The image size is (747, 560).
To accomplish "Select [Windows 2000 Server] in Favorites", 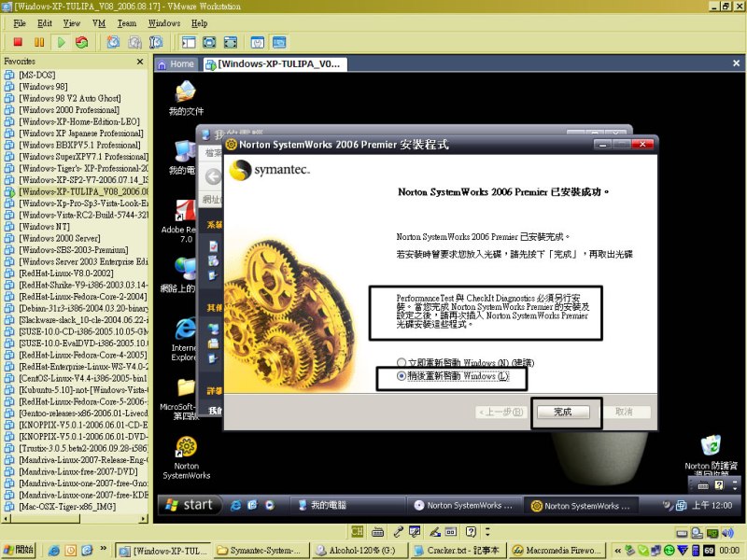I will [x=60, y=238].
